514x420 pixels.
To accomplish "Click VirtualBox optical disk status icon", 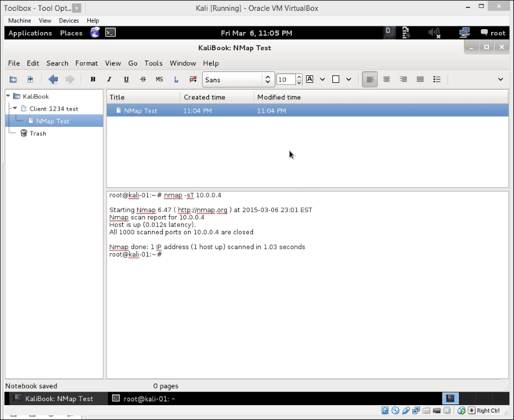I will click(395, 410).
